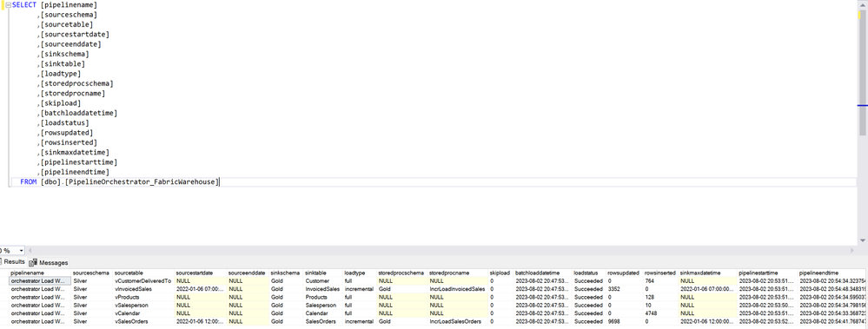This screenshot has height=329, width=868.
Task: Click the rowsinserted value 764
Action: 661,281
